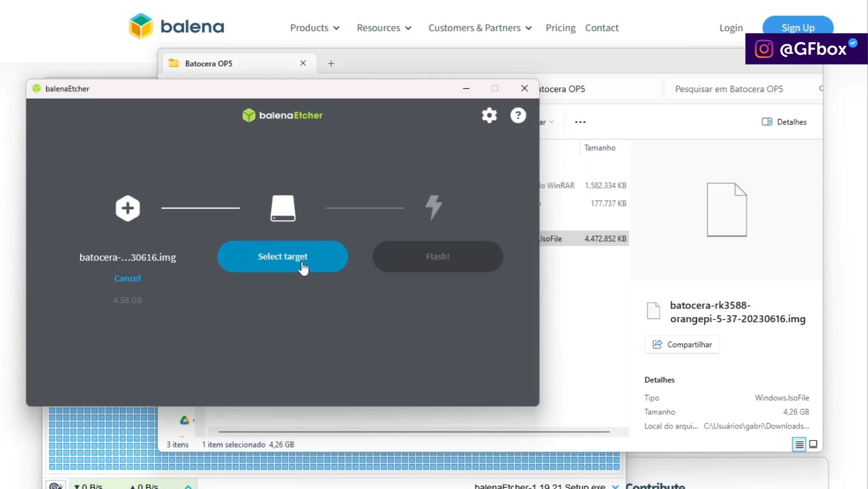Open balenaEtcher settings gear
This screenshot has height=489, width=868.
coord(489,115)
